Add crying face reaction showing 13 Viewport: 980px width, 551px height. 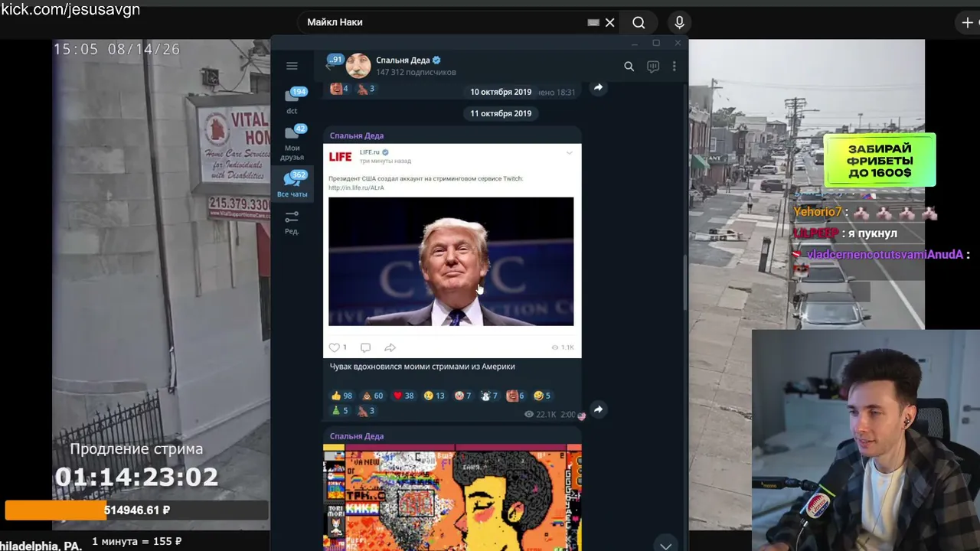coord(433,396)
